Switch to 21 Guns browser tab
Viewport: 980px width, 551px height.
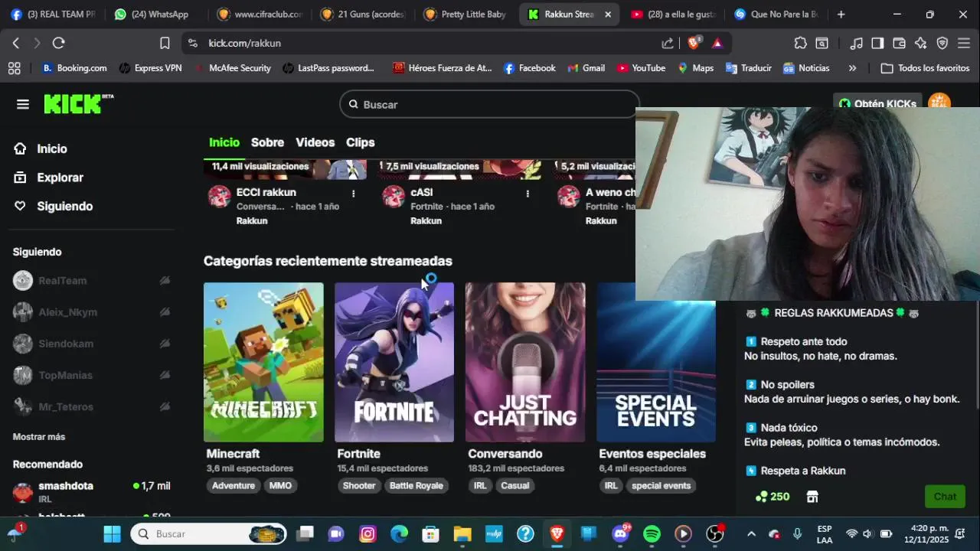coord(364,15)
